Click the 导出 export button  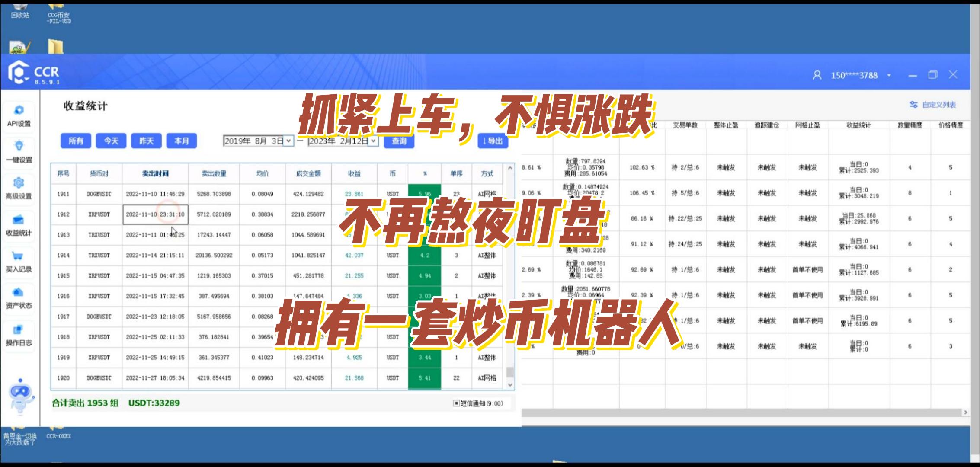click(x=493, y=141)
